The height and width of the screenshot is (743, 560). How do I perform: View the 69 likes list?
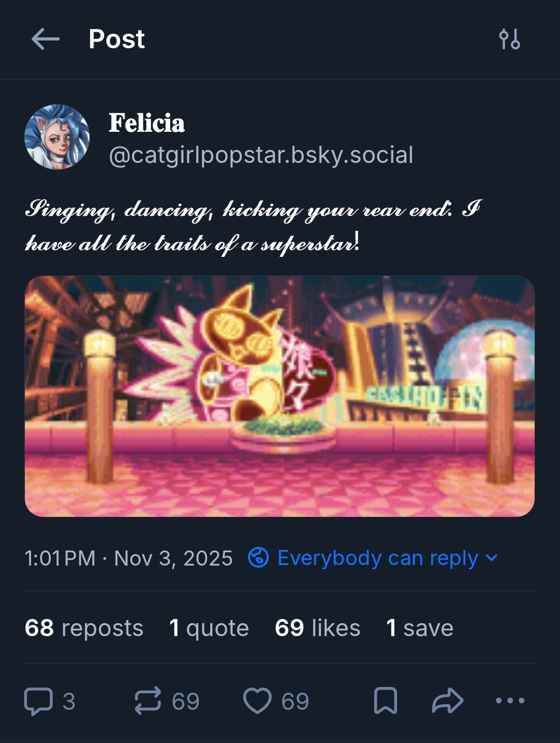click(318, 628)
